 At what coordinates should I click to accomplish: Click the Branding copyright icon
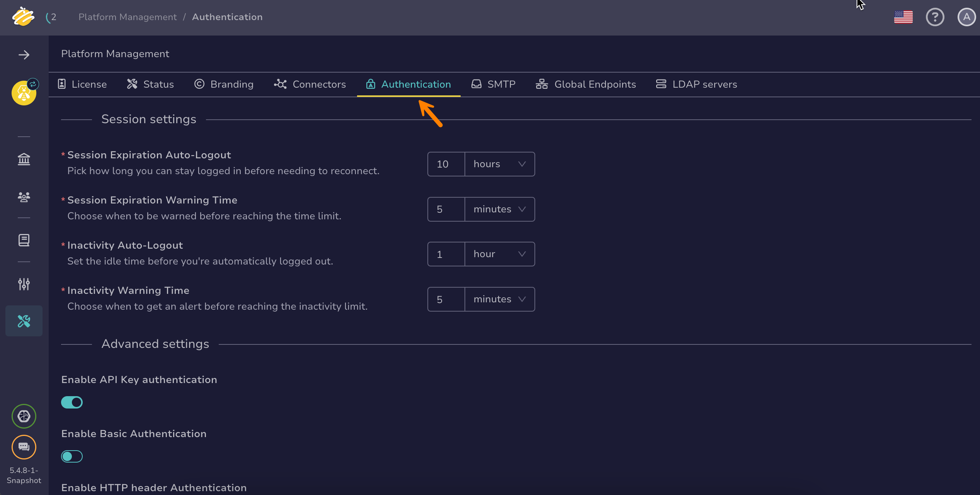pyautogui.click(x=199, y=84)
